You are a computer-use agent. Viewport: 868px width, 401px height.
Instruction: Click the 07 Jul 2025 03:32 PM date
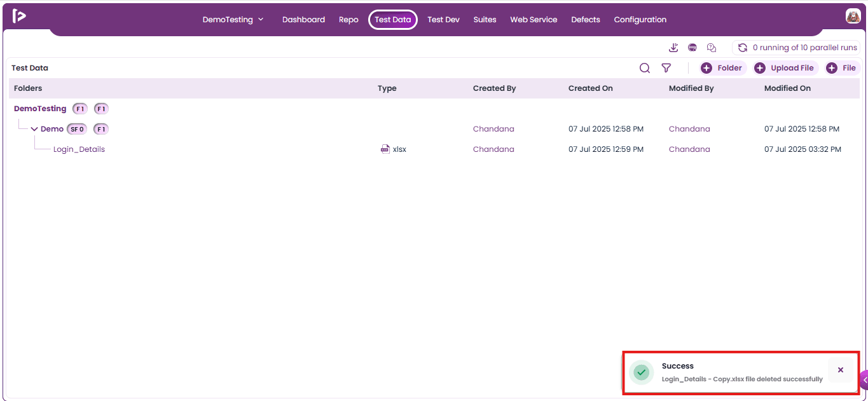(x=803, y=149)
